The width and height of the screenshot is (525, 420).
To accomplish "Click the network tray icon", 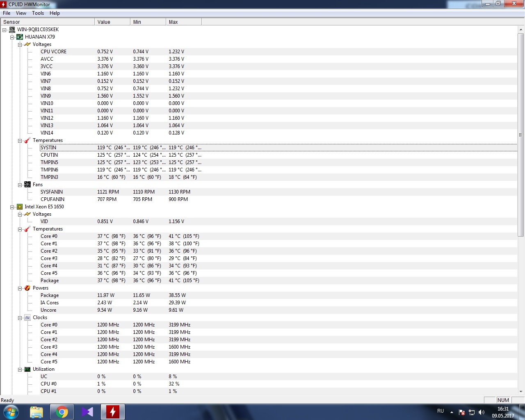I will point(472,412).
